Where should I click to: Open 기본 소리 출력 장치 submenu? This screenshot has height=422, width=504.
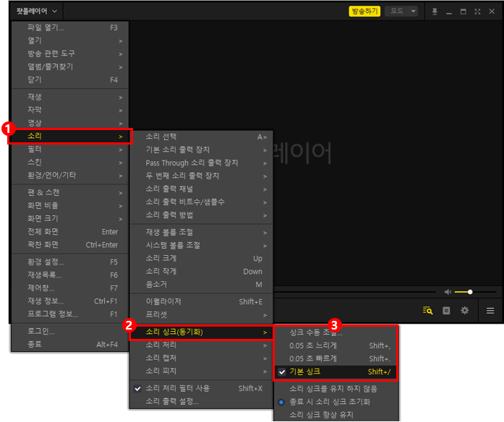point(201,150)
